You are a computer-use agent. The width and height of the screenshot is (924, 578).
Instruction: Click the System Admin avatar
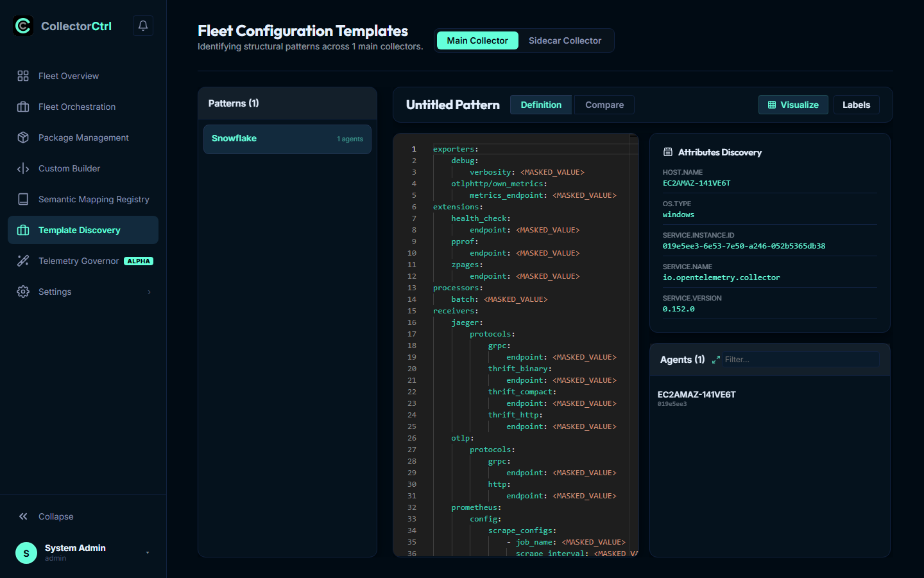[26, 553]
